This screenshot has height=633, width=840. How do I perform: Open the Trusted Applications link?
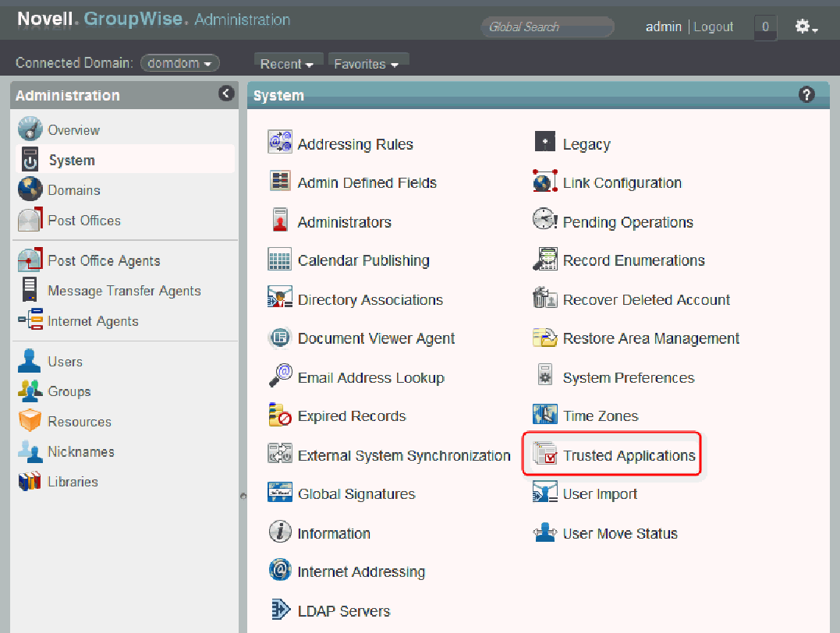tap(629, 455)
